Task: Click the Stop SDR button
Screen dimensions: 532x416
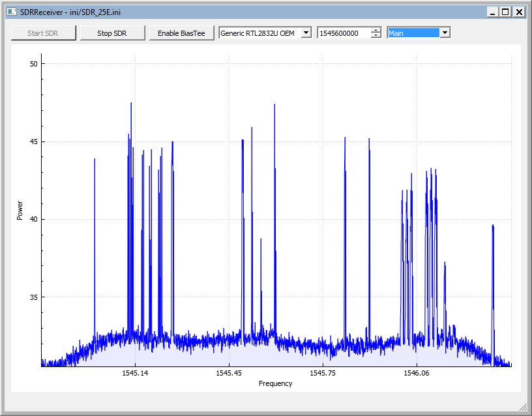Action: 112,33
